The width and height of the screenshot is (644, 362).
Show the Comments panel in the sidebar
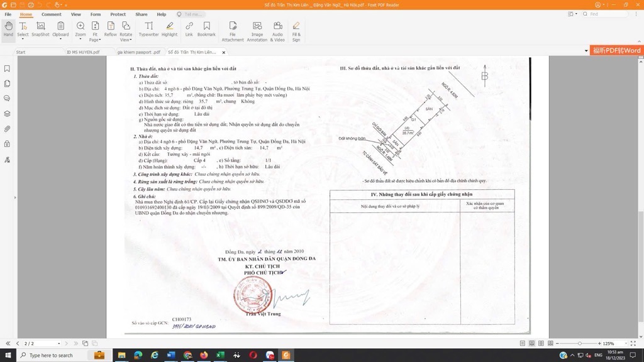7,98
